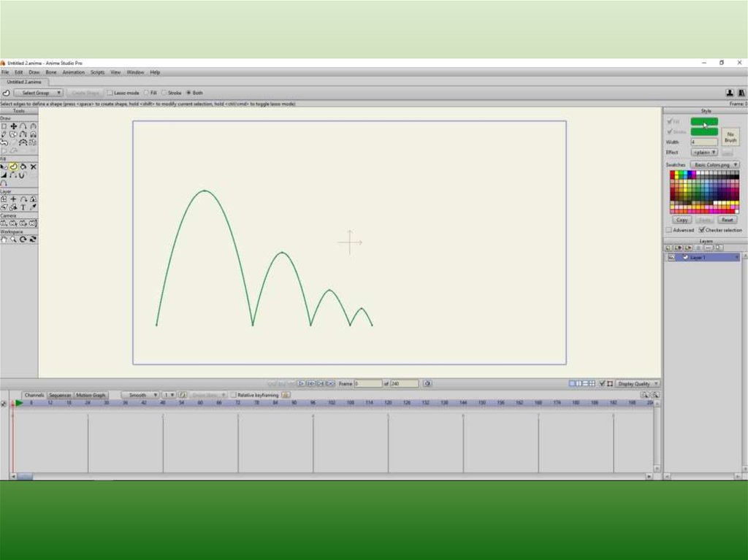Click the stroke Width input field
Image resolution: width=748 pixels, height=560 pixels.
pyautogui.click(x=704, y=142)
